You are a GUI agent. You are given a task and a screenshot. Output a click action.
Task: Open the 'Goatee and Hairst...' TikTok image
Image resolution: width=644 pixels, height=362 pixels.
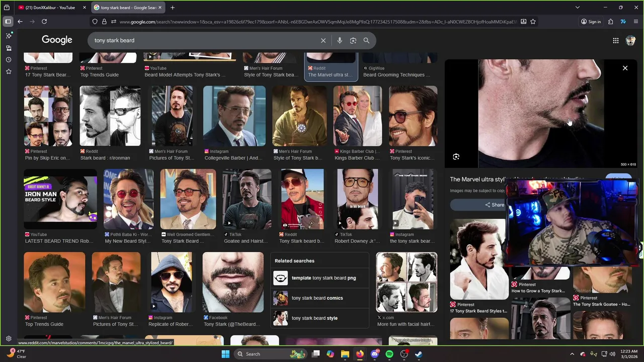pos(247,199)
